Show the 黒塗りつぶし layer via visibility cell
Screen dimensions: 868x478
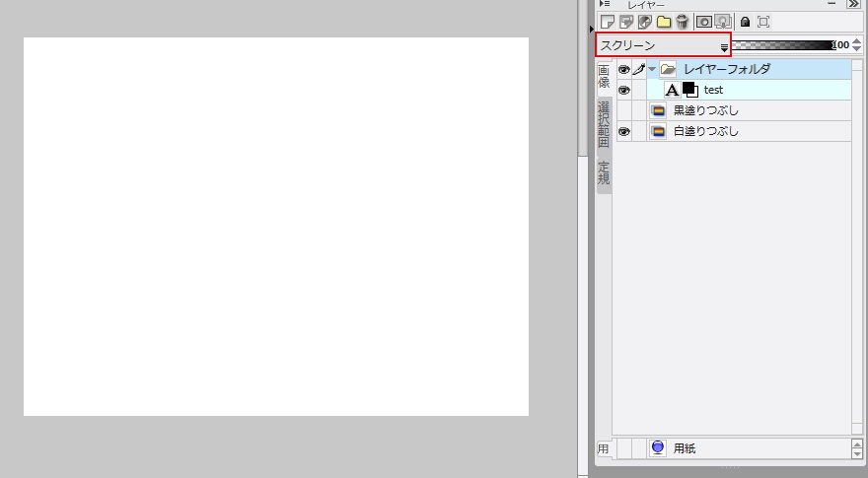[x=623, y=110]
